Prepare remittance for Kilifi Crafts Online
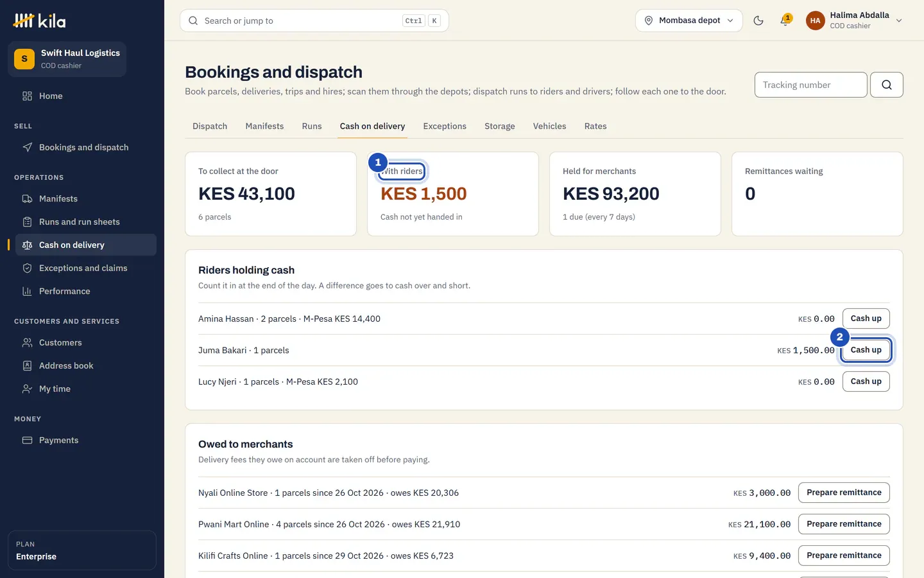 (x=844, y=556)
